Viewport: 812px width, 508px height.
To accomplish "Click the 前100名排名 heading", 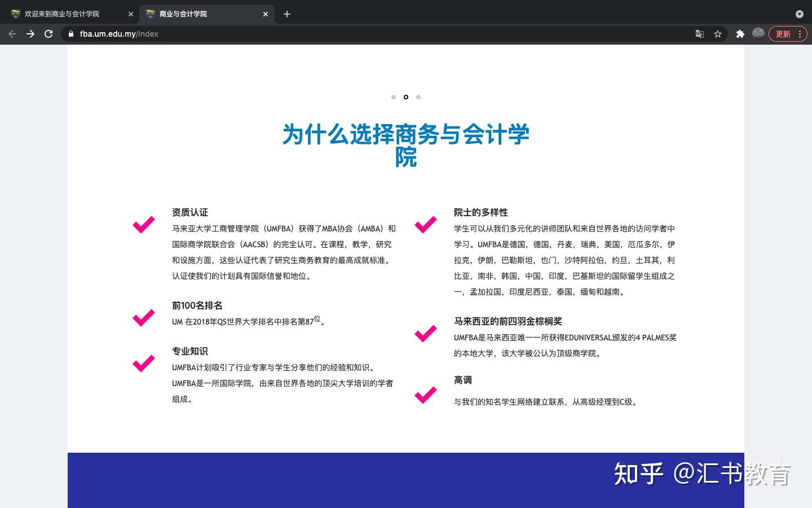I will (197, 305).
